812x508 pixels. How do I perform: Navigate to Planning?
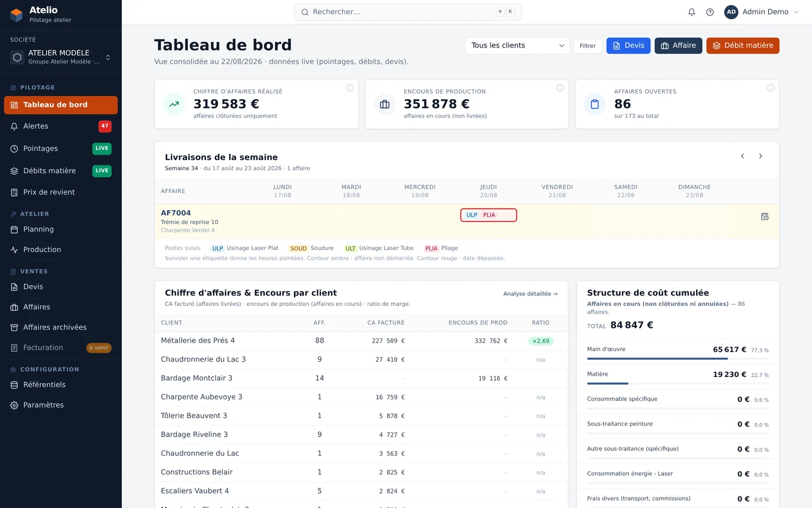click(61, 229)
